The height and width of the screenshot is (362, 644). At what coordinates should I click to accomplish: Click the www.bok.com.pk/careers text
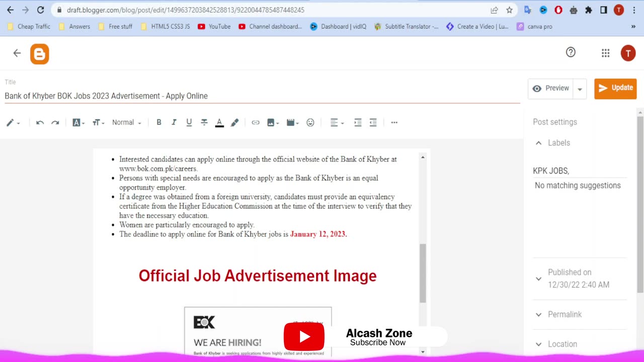pos(158,169)
